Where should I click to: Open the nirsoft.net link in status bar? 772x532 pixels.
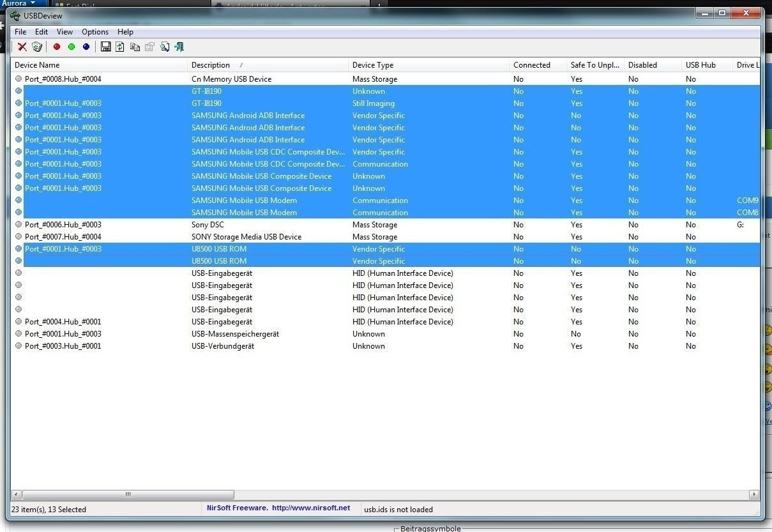click(311, 508)
